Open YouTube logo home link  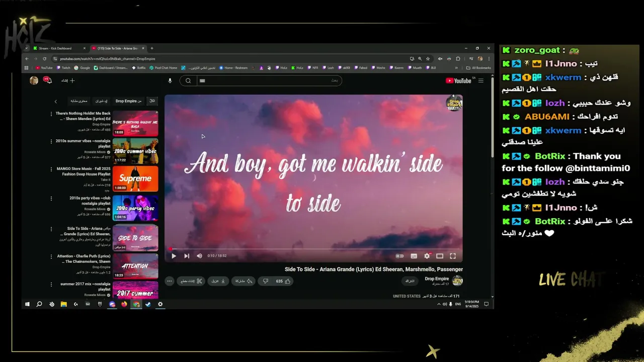point(458,80)
